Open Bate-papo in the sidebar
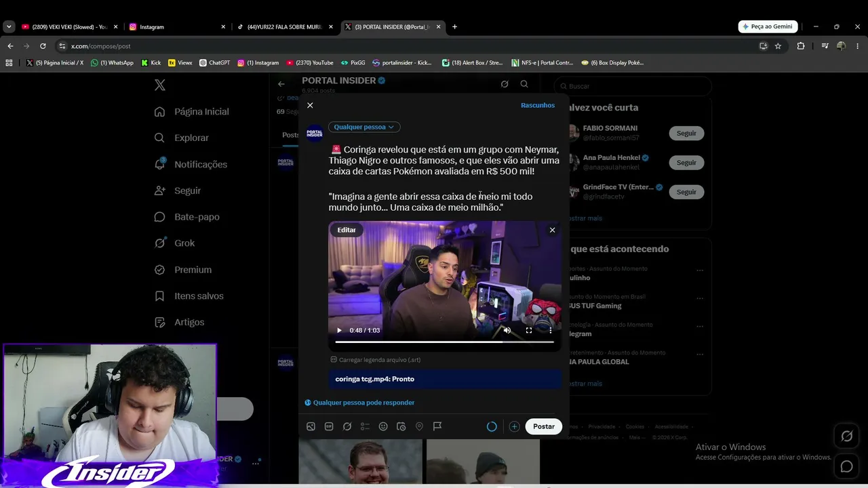The height and width of the screenshot is (488, 868). pos(187,217)
